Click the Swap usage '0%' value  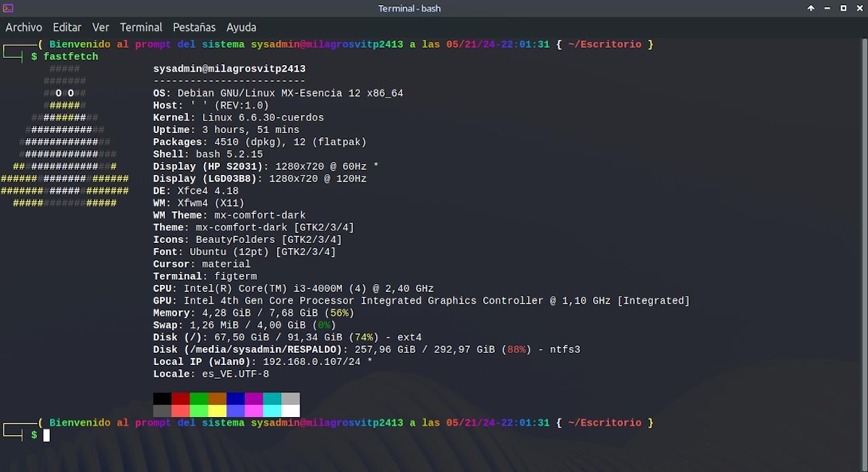tap(324, 325)
